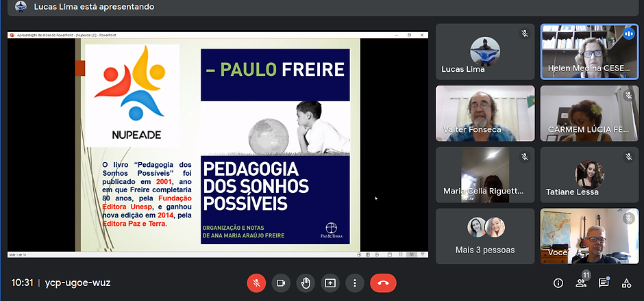Image resolution: width=644 pixels, height=301 pixels.
Task: Click the PowerPoint window title text
Action: tap(66, 36)
